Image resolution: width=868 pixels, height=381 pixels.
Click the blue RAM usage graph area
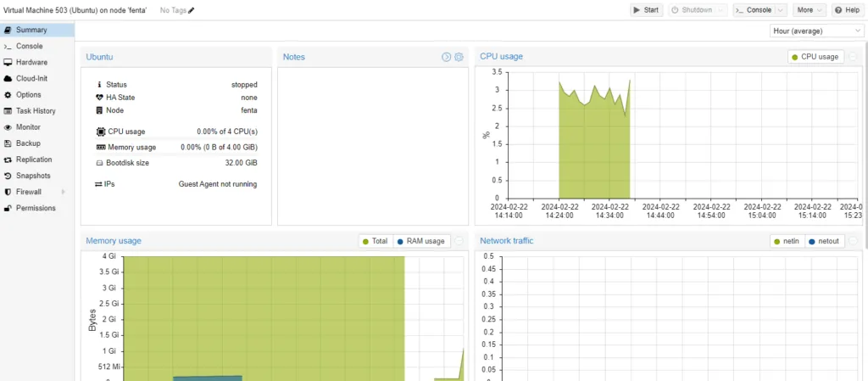pos(208,378)
